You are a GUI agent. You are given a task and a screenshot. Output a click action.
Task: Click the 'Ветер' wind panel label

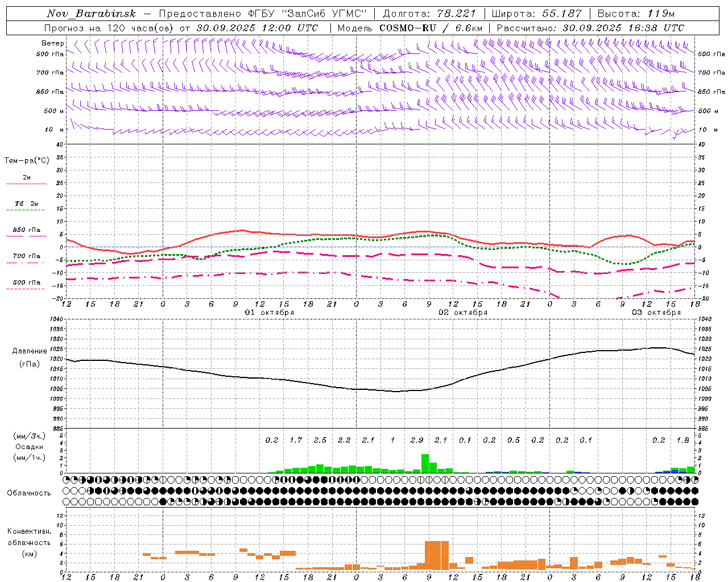click(53, 43)
